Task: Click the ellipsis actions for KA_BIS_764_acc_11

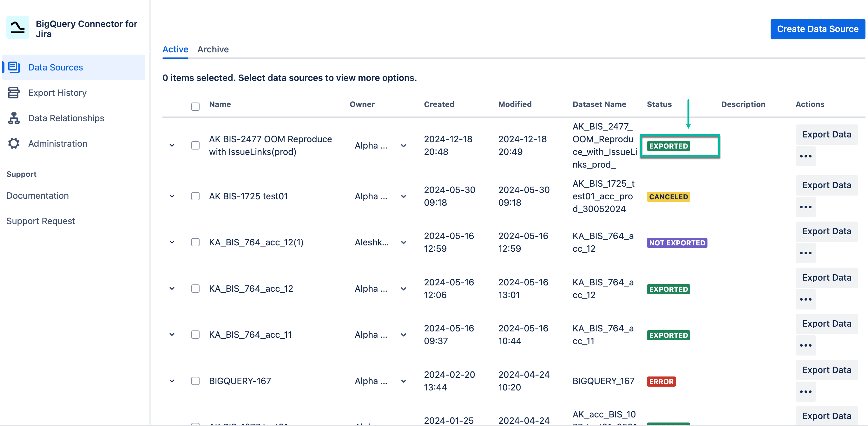Action: coord(806,345)
